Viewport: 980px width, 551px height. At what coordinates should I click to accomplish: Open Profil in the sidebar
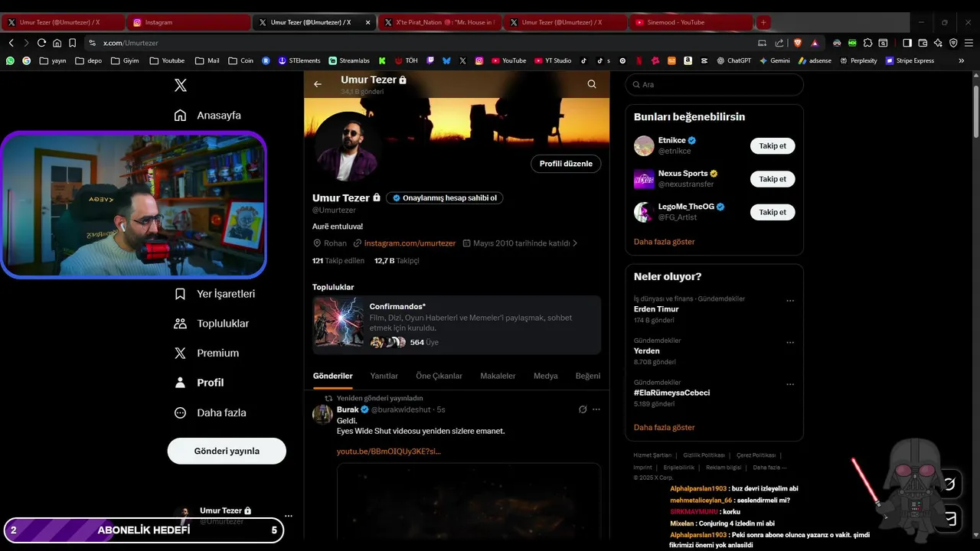(x=199, y=383)
